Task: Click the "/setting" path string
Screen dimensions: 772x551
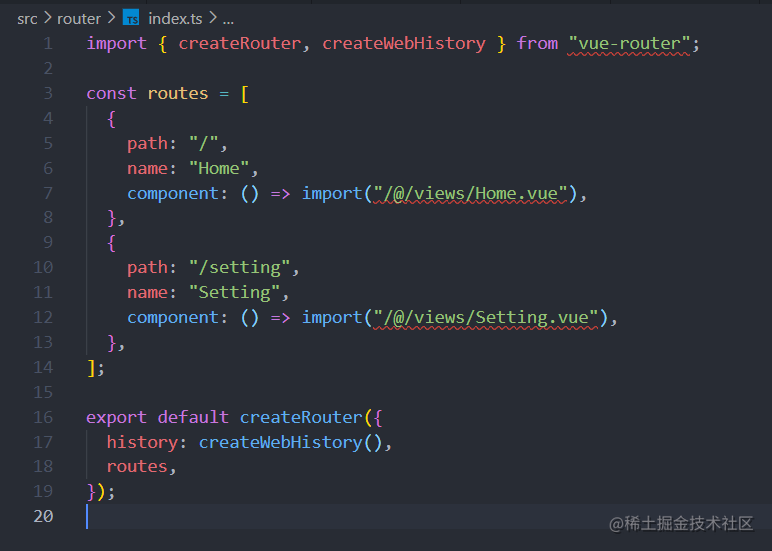Action: (x=240, y=267)
